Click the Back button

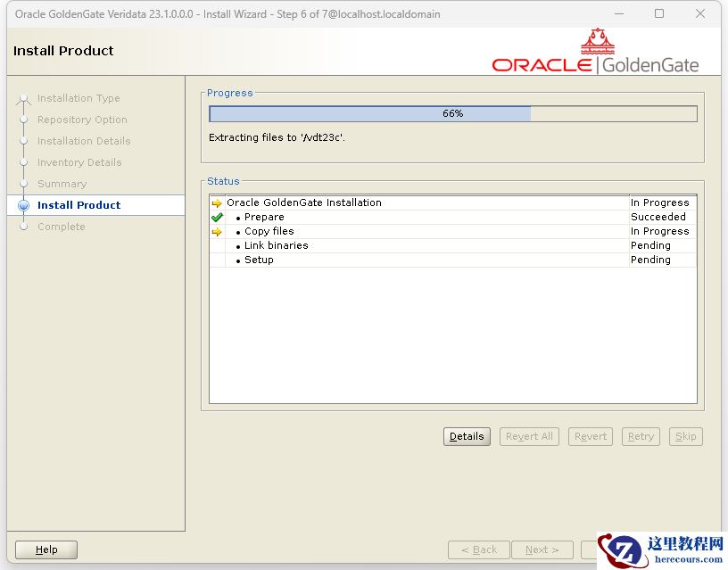coord(479,549)
